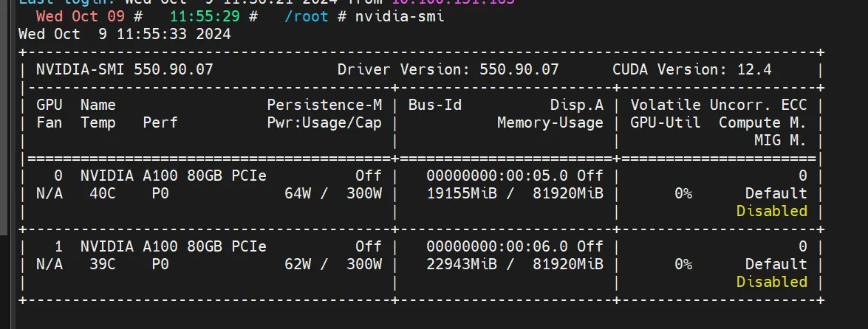Select the /root path in prompt

[306, 16]
